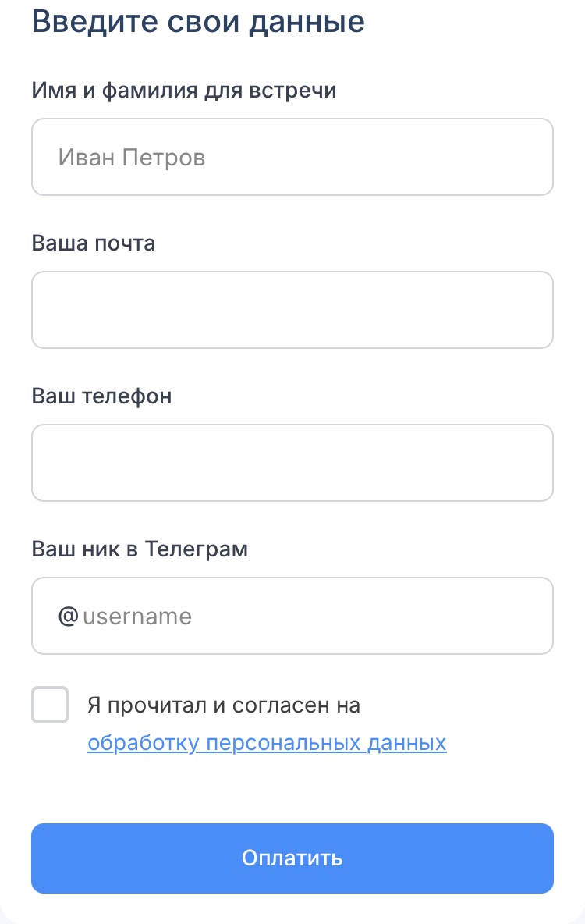Screen dimensions: 585x924
Task: Tick the personal data consent checkbox
Action: [50, 705]
